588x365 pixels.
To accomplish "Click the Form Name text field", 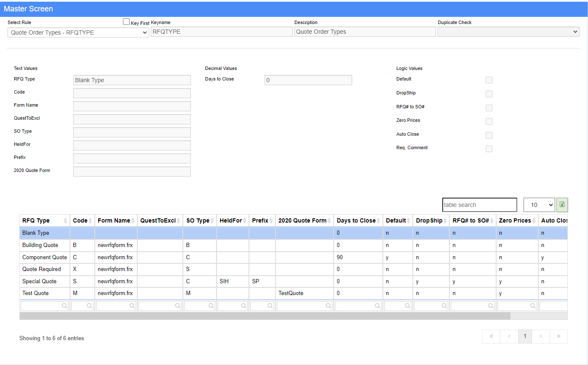I will pyautogui.click(x=132, y=106).
